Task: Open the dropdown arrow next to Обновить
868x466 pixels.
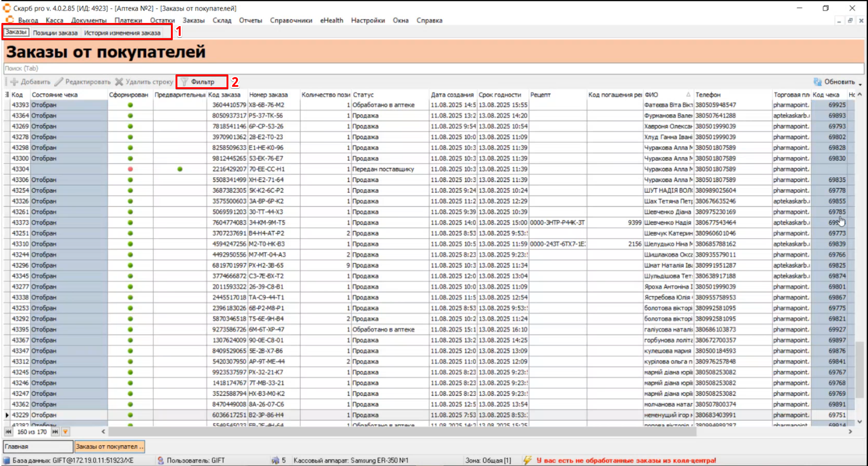Action: click(860, 84)
